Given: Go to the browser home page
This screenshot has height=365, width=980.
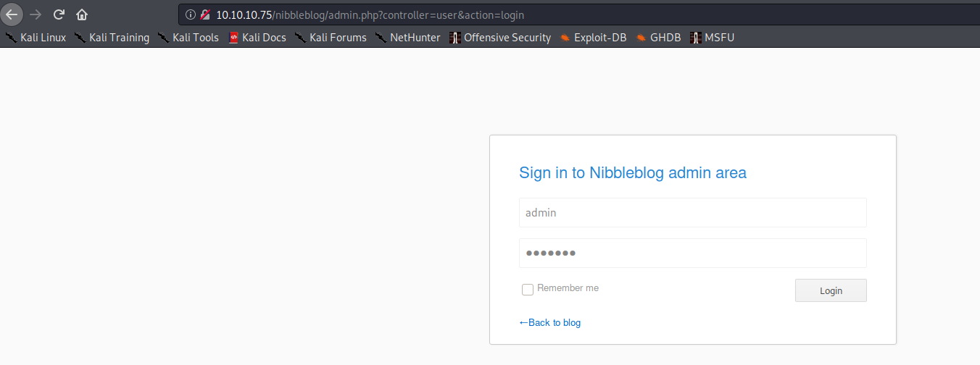Looking at the screenshot, I should click(x=82, y=14).
